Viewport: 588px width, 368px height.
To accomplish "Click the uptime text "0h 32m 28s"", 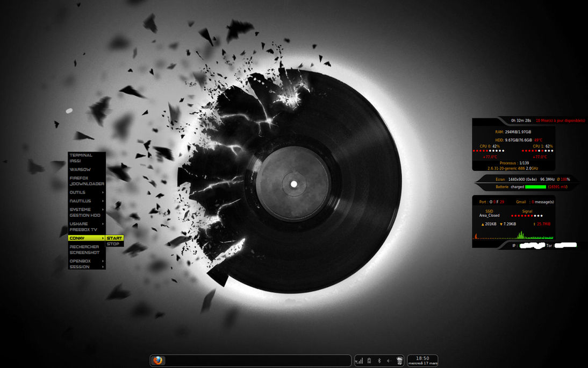I will pos(521,121).
